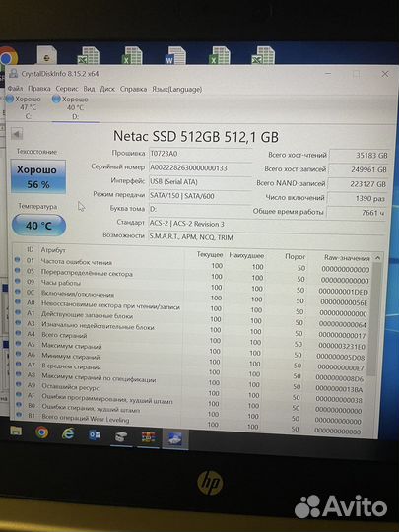The height and width of the screenshot is (532, 399).
Task: Click status dot of attribute A6 Минимум стираний
Action: coord(19,354)
